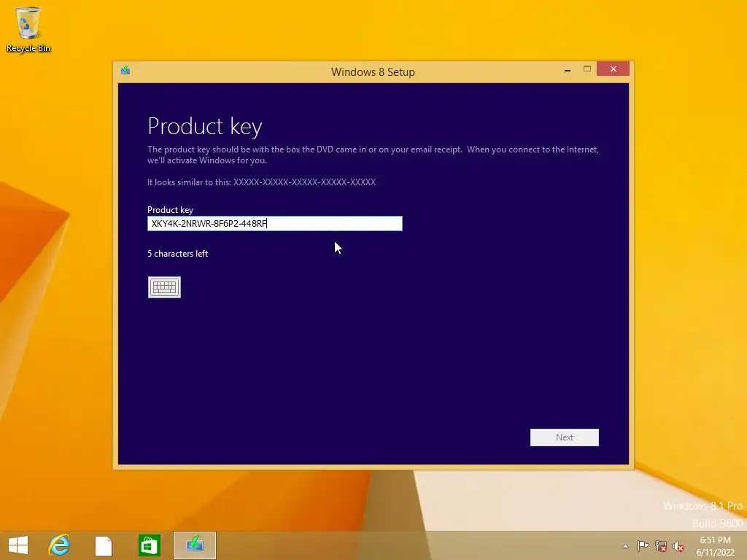Maximize the Windows 8 Setup window

(587, 69)
